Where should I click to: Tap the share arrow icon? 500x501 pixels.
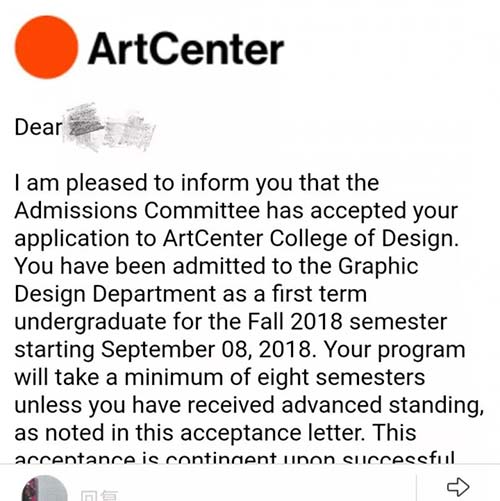[x=458, y=487]
